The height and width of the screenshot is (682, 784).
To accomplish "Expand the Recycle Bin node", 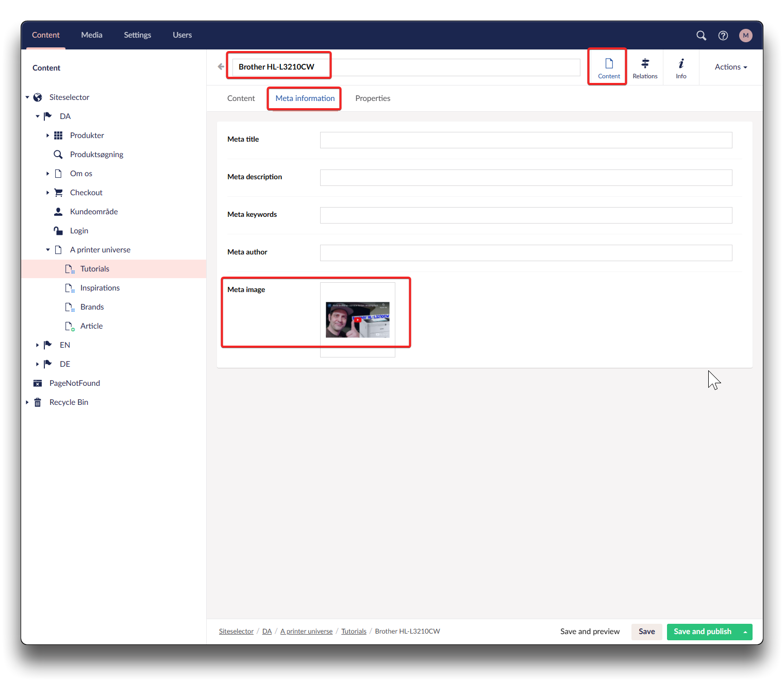I will [27, 402].
